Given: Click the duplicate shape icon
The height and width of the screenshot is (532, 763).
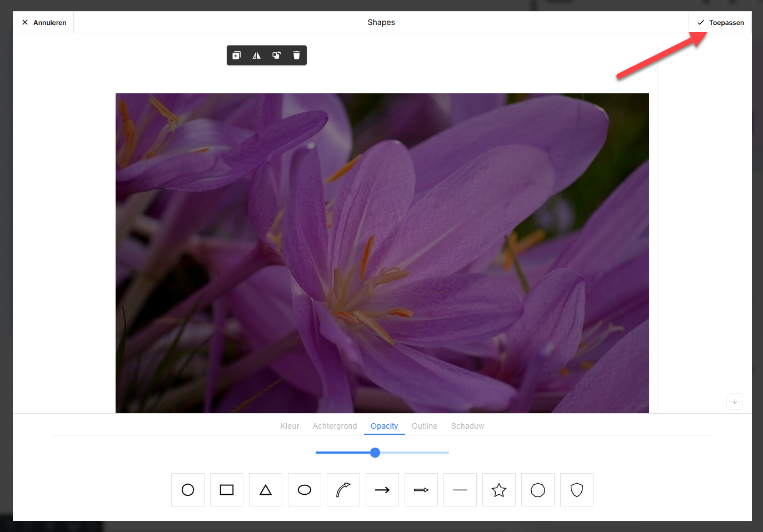Looking at the screenshot, I should coord(236,56).
